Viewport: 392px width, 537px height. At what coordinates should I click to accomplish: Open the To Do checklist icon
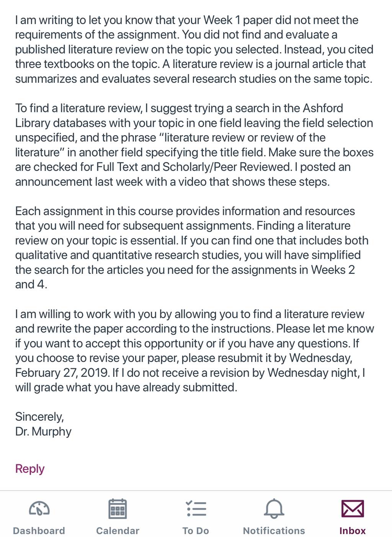[196, 509]
